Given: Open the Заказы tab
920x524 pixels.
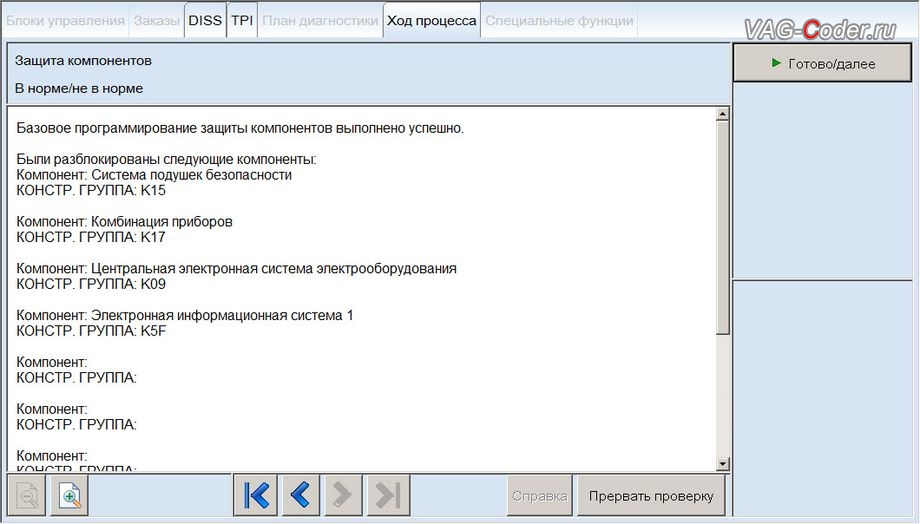Looking at the screenshot, I should 156,21.
